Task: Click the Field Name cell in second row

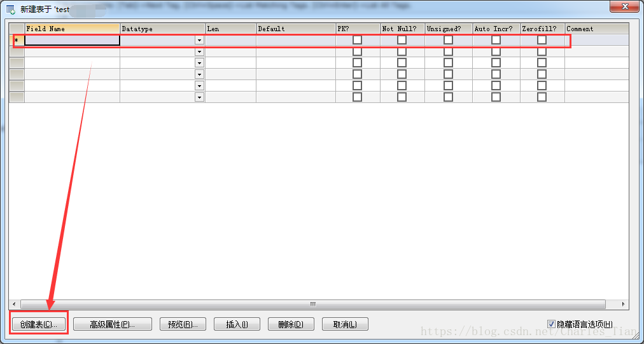Action: pos(73,52)
